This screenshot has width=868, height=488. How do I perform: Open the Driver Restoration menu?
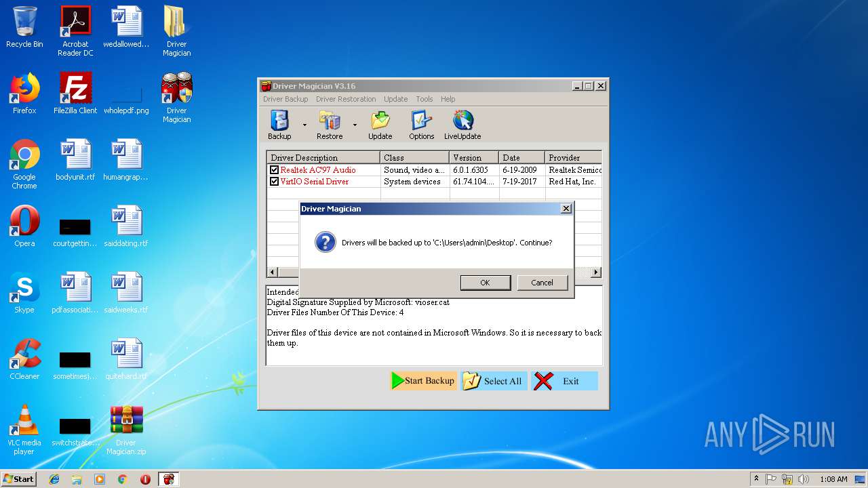(346, 99)
